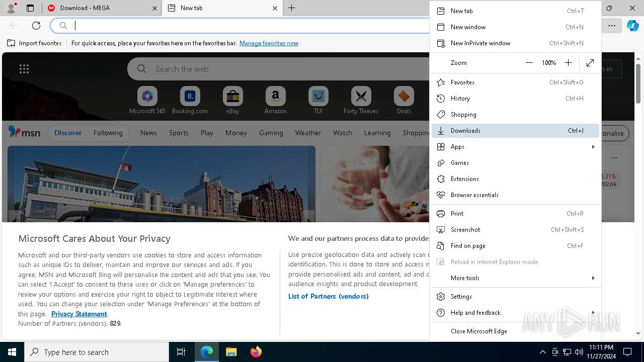Expand the More tools submenu
This screenshot has width=644, height=362.
pos(515,278)
